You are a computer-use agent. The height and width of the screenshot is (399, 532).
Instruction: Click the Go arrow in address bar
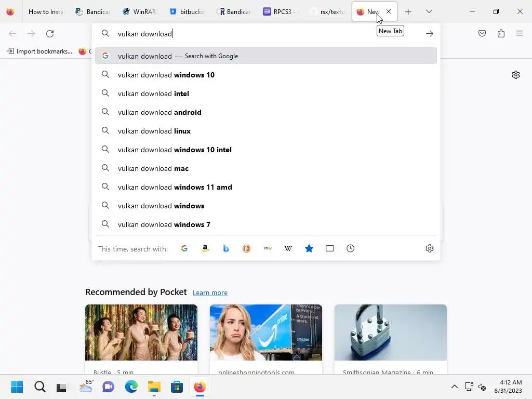430,34
